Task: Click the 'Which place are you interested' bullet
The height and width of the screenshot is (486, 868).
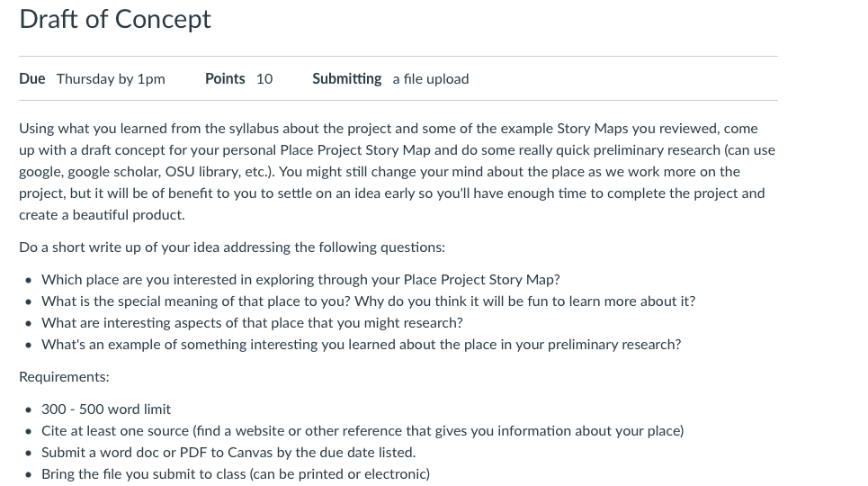Action: pyautogui.click(x=300, y=280)
